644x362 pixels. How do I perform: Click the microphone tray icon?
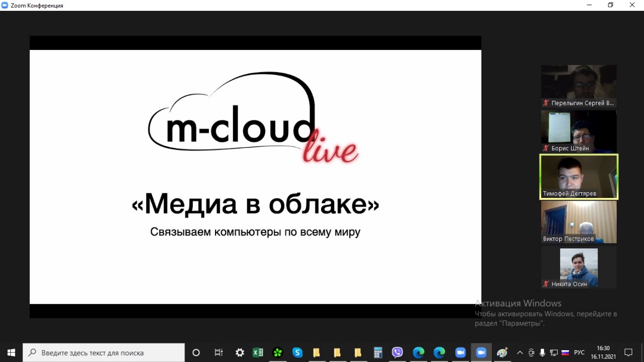pos(542,353)
